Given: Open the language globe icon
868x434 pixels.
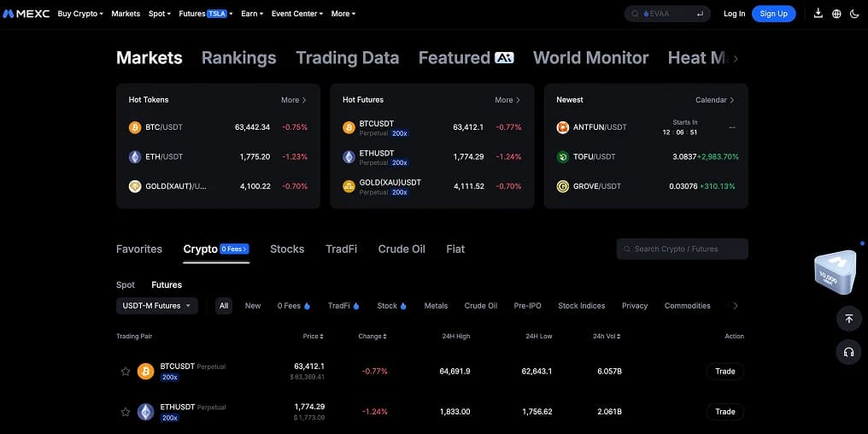Looking at the screenshot, I should (x=836, y=14).
